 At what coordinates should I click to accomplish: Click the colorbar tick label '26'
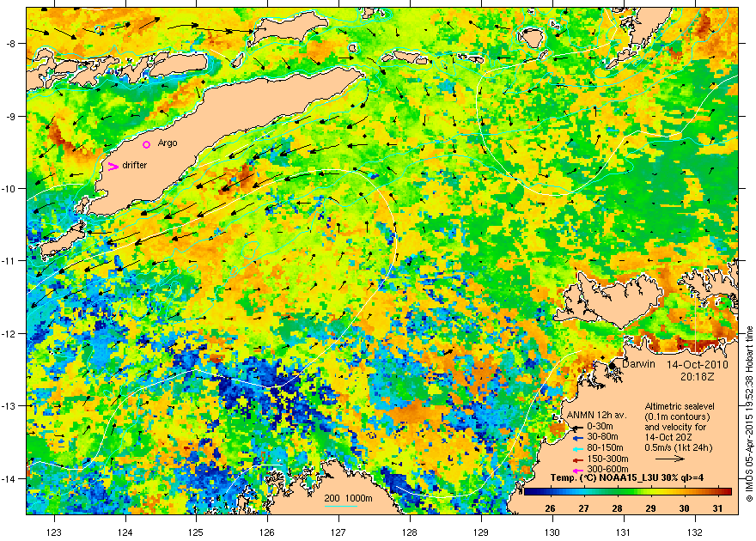click(550, 508)
